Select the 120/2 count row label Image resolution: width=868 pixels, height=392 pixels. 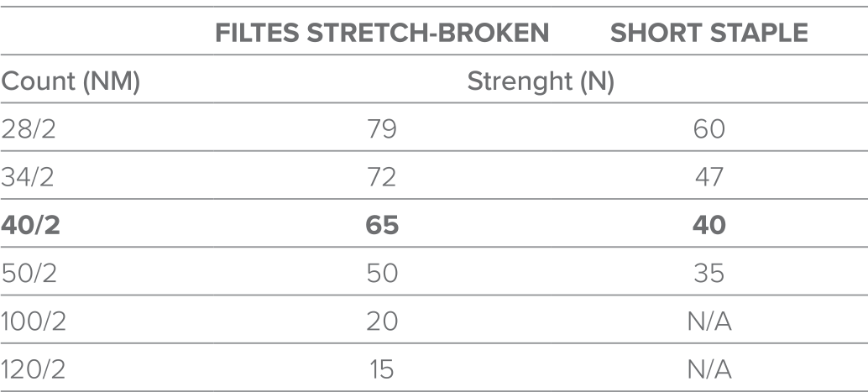(34, 370)
